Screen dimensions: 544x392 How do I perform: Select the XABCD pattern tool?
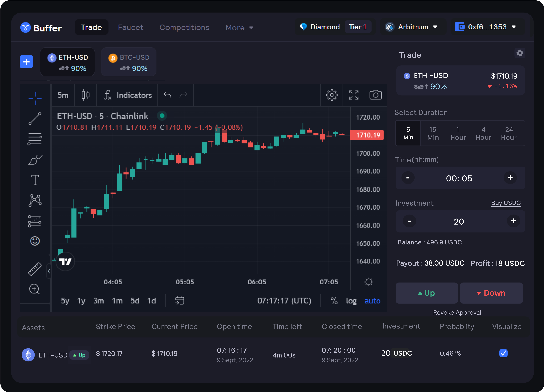click(35, 200)
